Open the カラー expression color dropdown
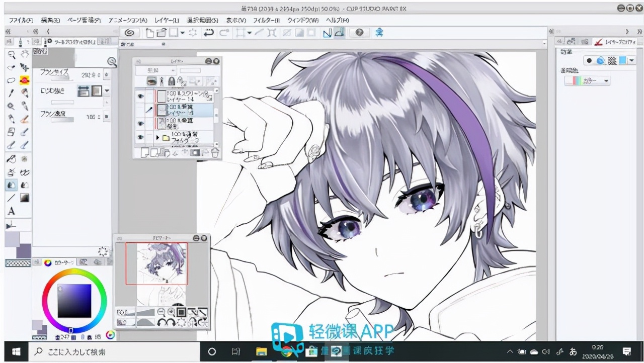 tap(587, 80)
